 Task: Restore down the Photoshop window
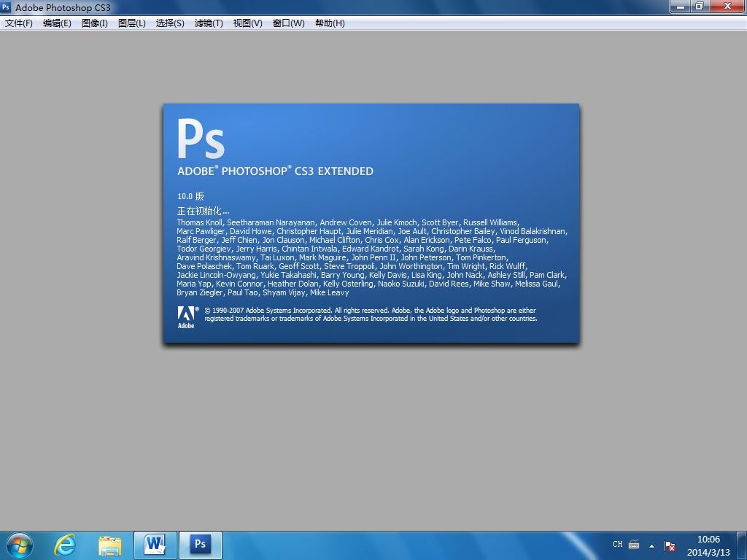(x=700, y=6)
